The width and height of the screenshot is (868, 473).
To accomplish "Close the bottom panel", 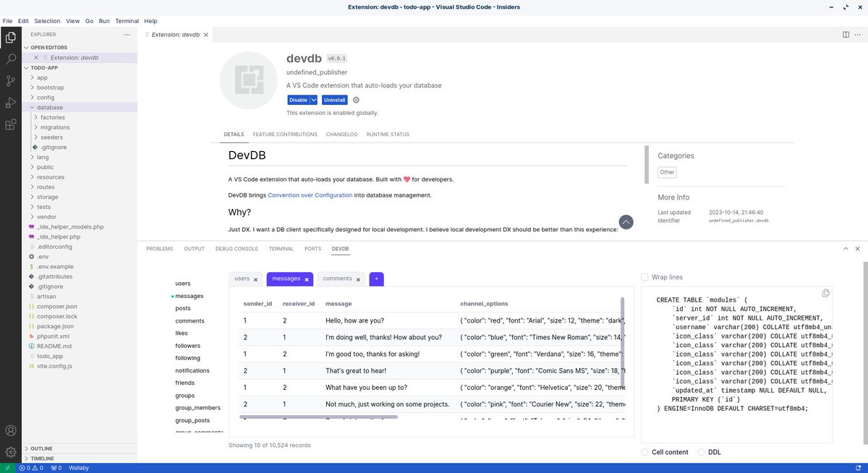I will click(858, 248).
